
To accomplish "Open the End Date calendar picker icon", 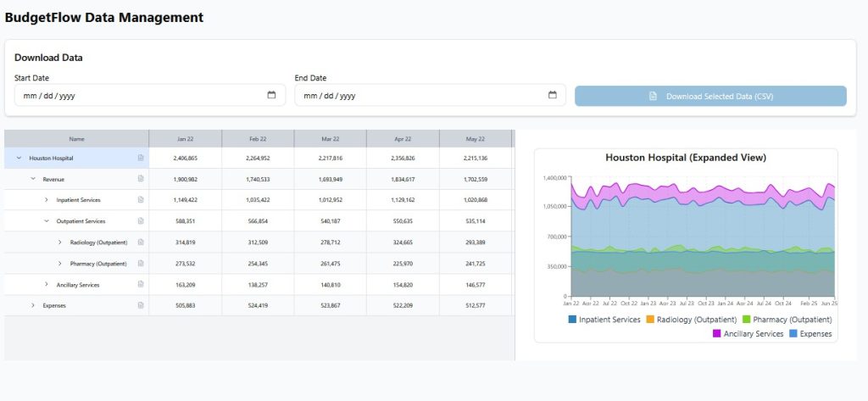I will pyautogui.click(x=552, y=95).
